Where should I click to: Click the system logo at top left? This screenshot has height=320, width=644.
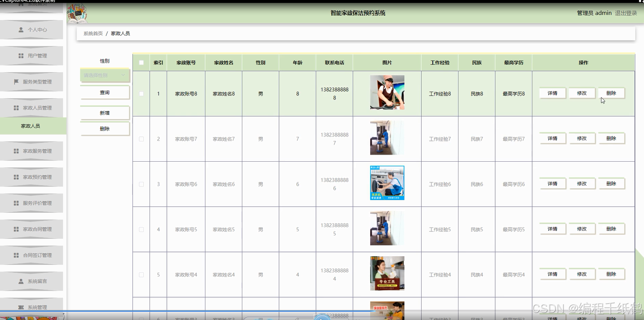click(x=77, y=13)
